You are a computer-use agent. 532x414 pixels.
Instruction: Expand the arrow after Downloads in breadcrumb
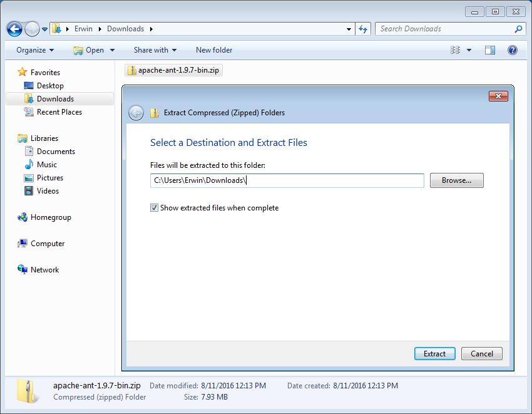tap(151, 29)
